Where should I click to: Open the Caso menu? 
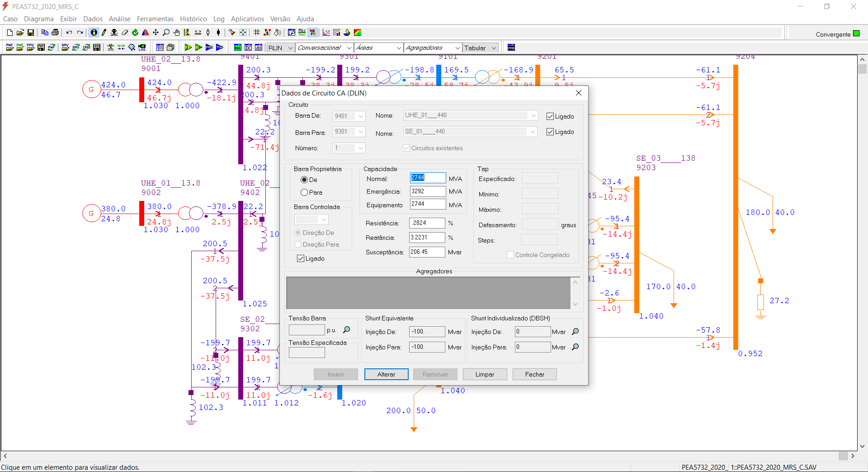pyautogui.click(x=10, y=19)
